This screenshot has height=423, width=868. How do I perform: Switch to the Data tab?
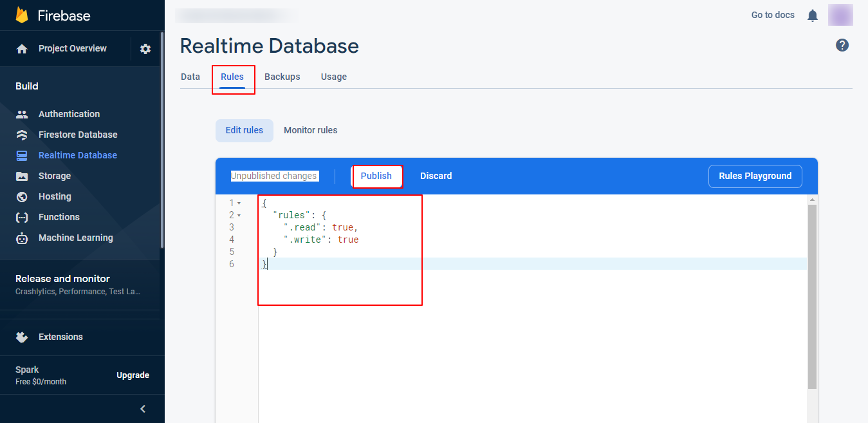(x=190, y=77)
